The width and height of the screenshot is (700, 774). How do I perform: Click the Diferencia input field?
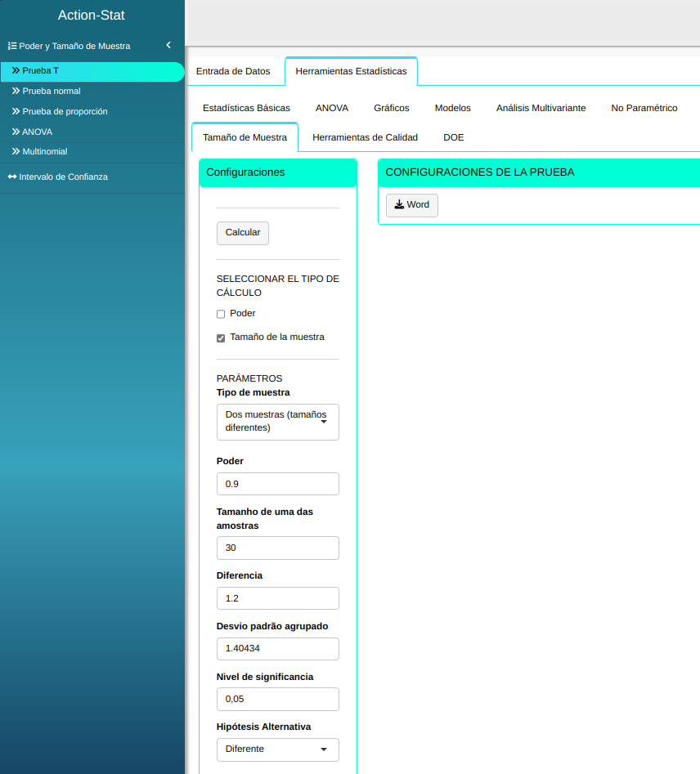[277, 598]
